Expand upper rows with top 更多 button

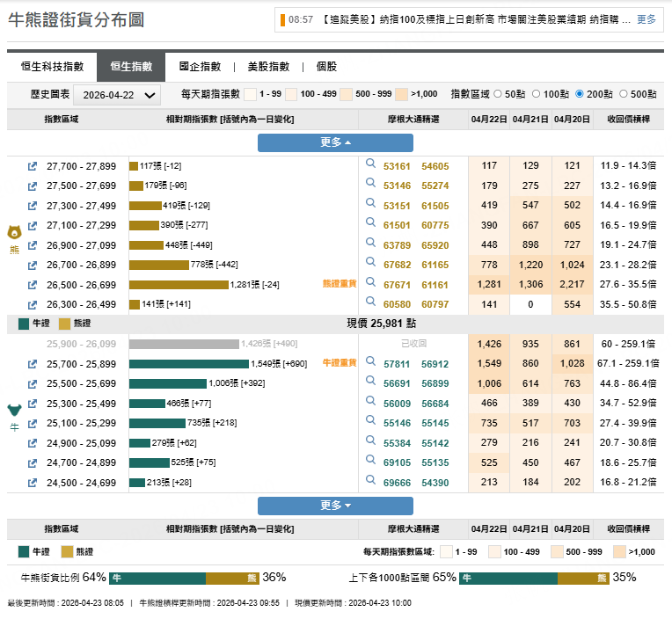pos(335,142)
